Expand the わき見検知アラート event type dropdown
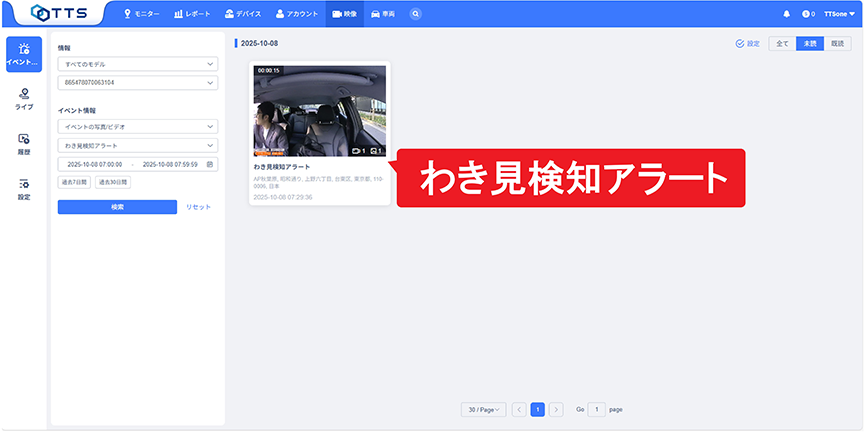864x432 pixels. pyautogui.click(x=137, y=145)
